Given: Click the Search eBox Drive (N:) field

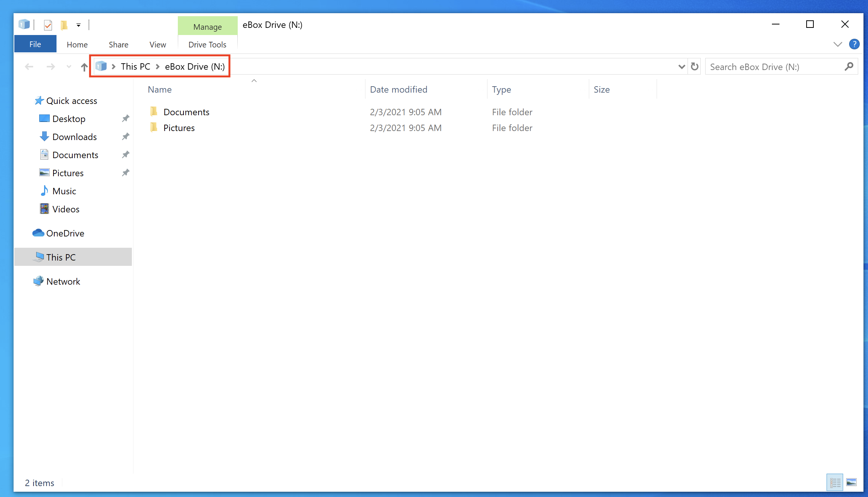Looking at the screenshot, I should (781, 67).
